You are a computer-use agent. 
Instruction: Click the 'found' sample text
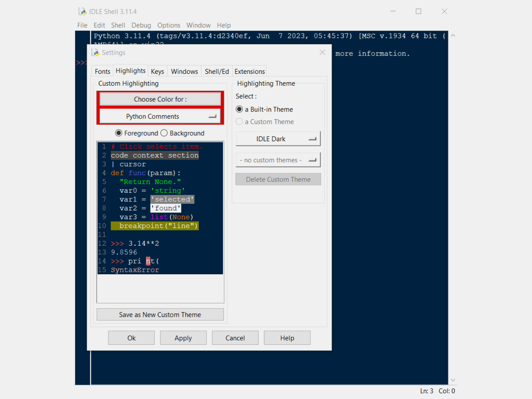pos(166,208)
